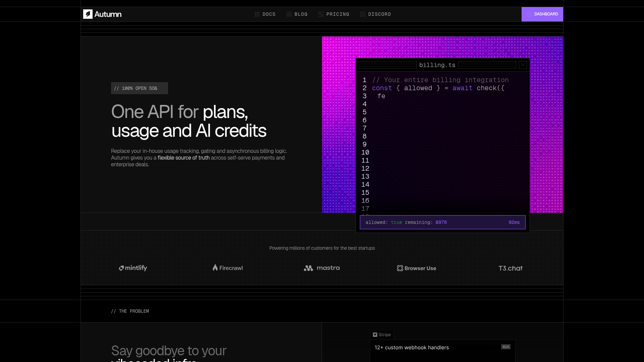The width and height of the screenshot is (644, 362).
Task: Click the Autumn leaf logo icon
Action: click(x=88, y=14)
